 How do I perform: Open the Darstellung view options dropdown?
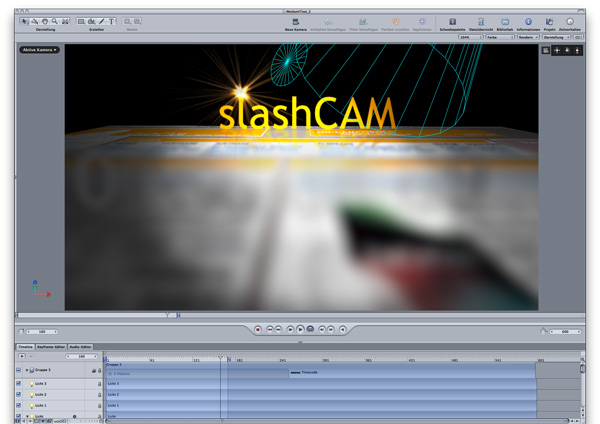[x=557, y=37]
